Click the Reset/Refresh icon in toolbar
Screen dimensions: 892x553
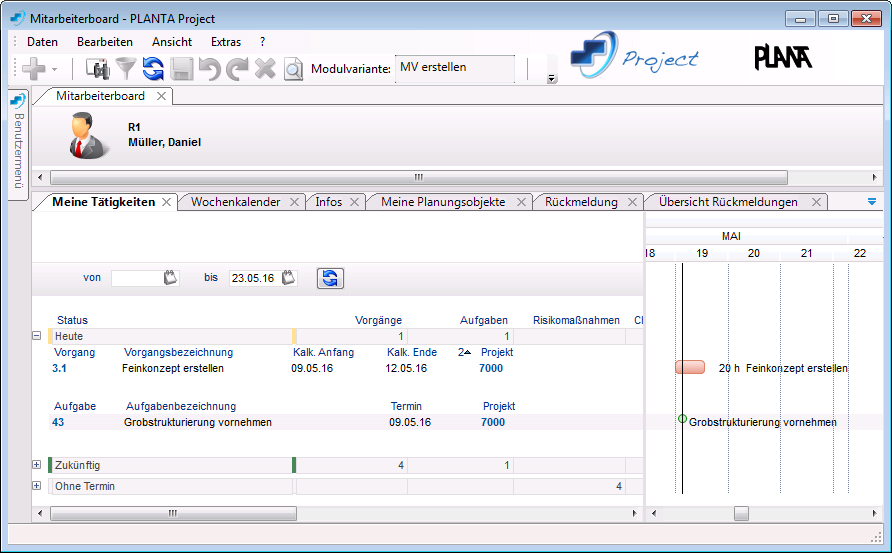pos(153,69)
